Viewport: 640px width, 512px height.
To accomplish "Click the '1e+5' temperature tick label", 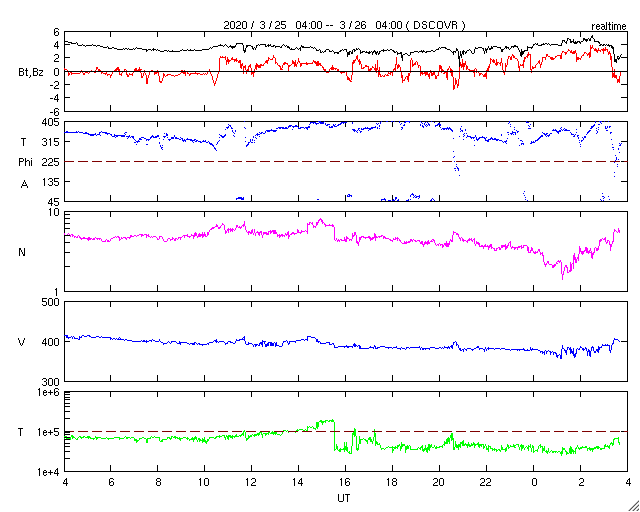I will pyautogui.click(x=50, y=432).
